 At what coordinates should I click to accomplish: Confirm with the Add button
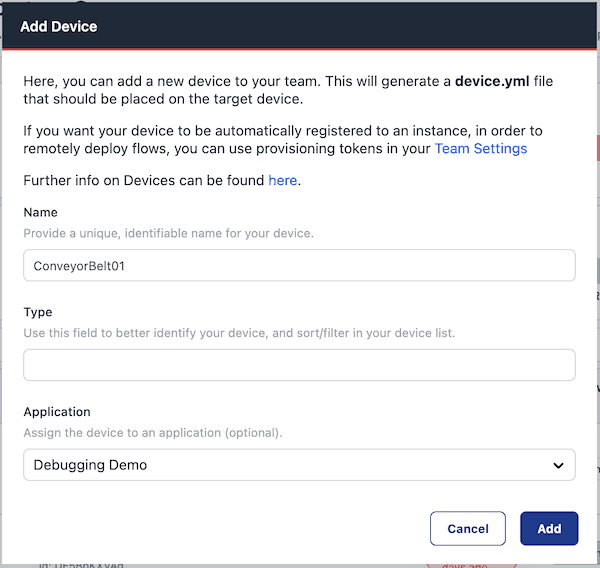(x=549, y=528)
